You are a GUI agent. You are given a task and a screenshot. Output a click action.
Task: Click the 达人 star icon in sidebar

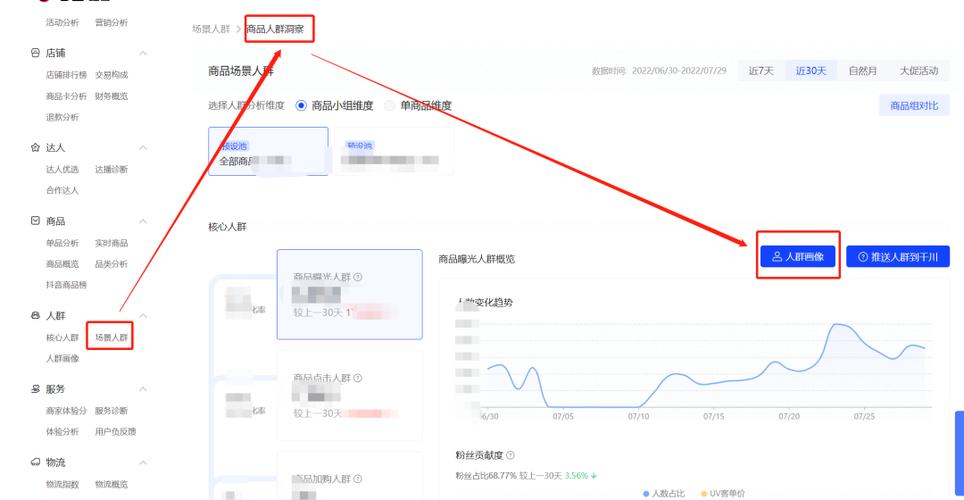click(x=36, y=148)
